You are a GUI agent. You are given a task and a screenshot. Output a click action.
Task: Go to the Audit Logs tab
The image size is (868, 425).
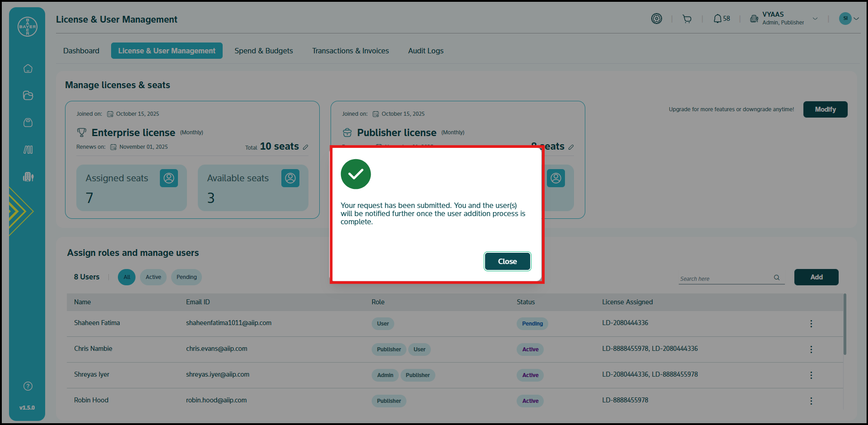pyautogui.click(x=425, y=51)
